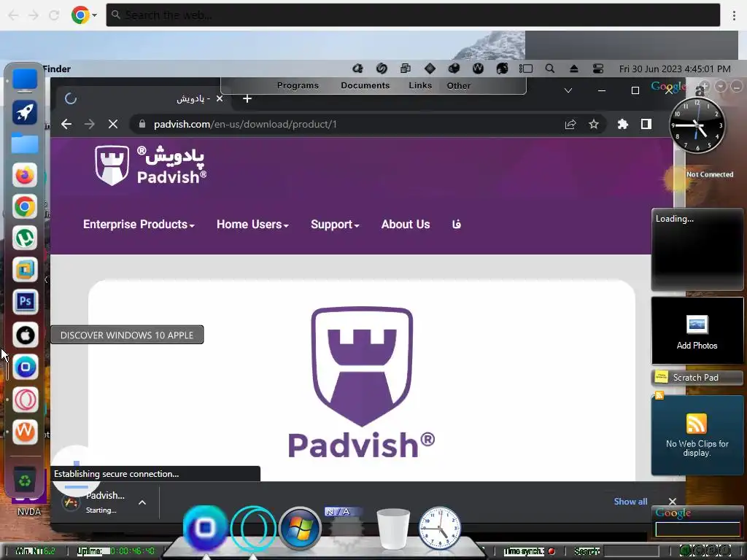The image size is (747, 560).
Task: Click Finder in the menu bar
Action: 56,69
